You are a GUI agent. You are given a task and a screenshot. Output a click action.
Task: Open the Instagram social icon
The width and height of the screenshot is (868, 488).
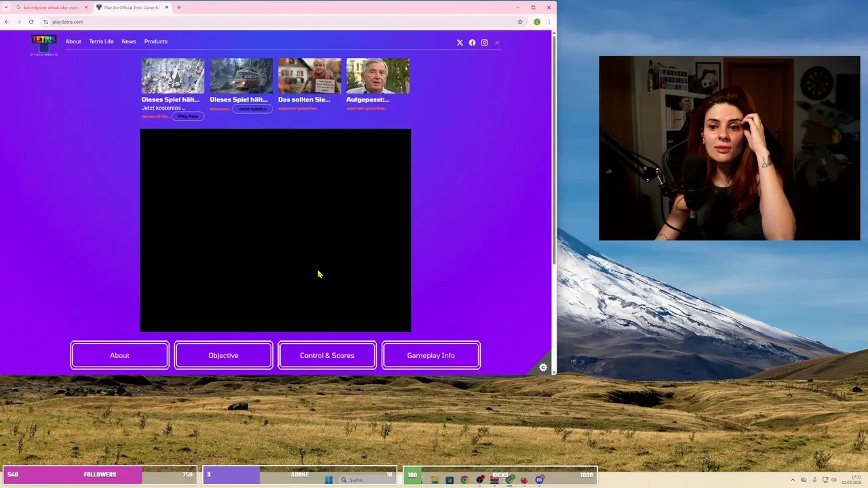tap(484, 43)
